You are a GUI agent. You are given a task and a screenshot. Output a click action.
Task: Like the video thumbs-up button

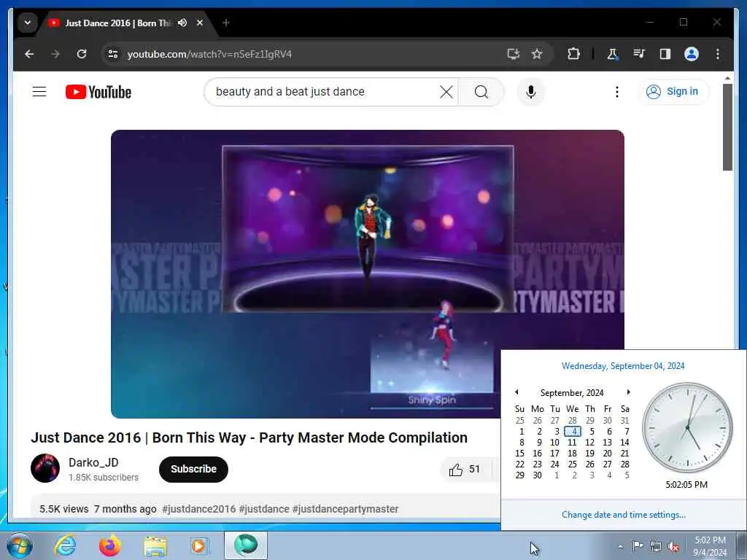pos(465,470)
